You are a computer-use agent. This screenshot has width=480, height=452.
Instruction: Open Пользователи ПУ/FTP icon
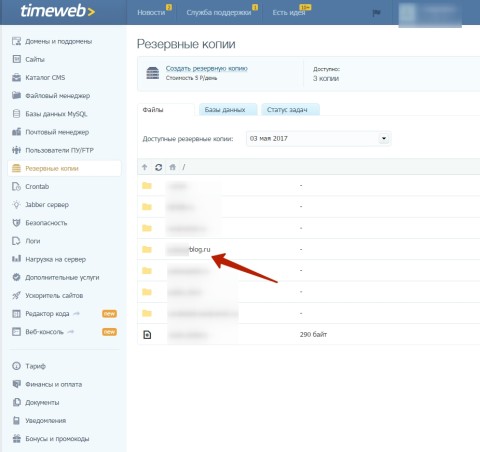(16, 150)
